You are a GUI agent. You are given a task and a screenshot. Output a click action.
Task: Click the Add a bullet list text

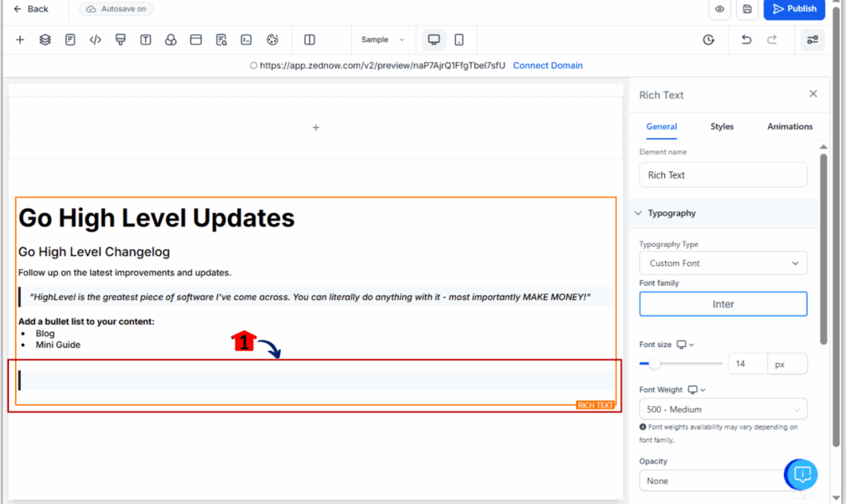(x=86, y=321)
